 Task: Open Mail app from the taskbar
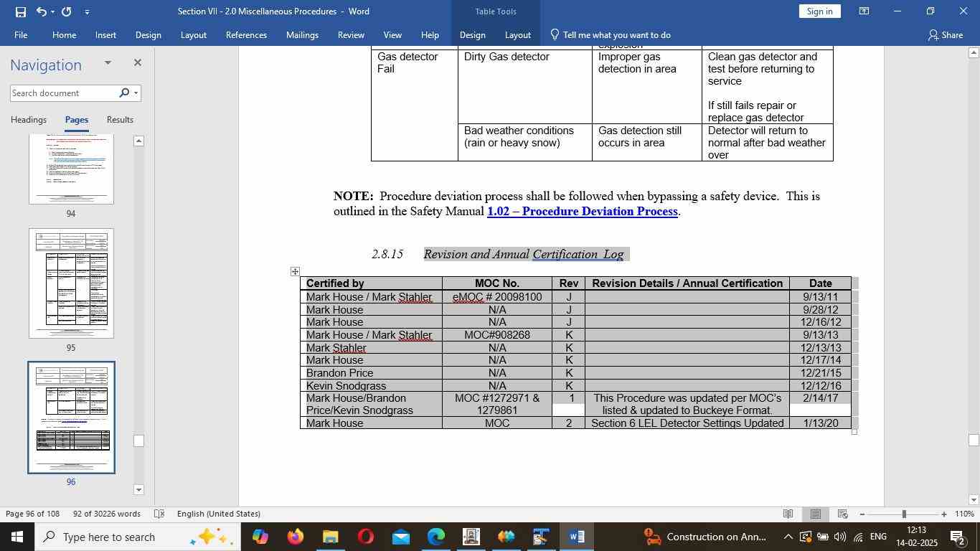(400, 537)
